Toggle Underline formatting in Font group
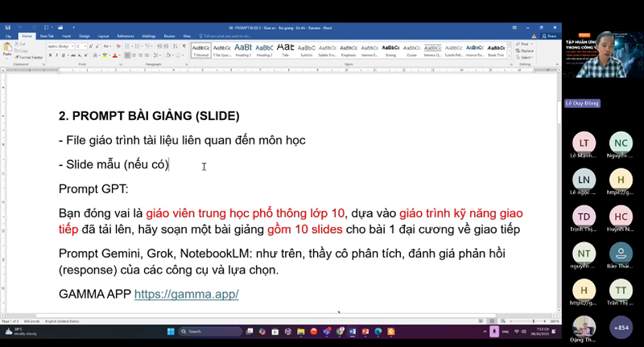 coord(62,56)
